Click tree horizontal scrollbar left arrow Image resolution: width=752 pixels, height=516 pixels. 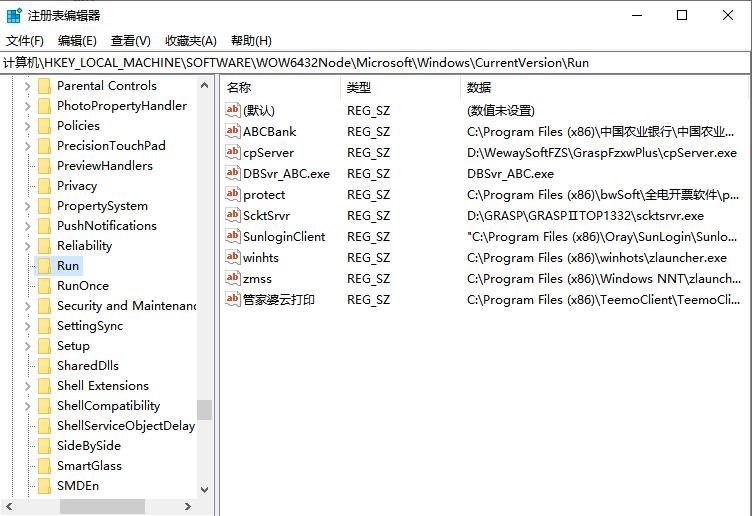click(x=9, y=506)
